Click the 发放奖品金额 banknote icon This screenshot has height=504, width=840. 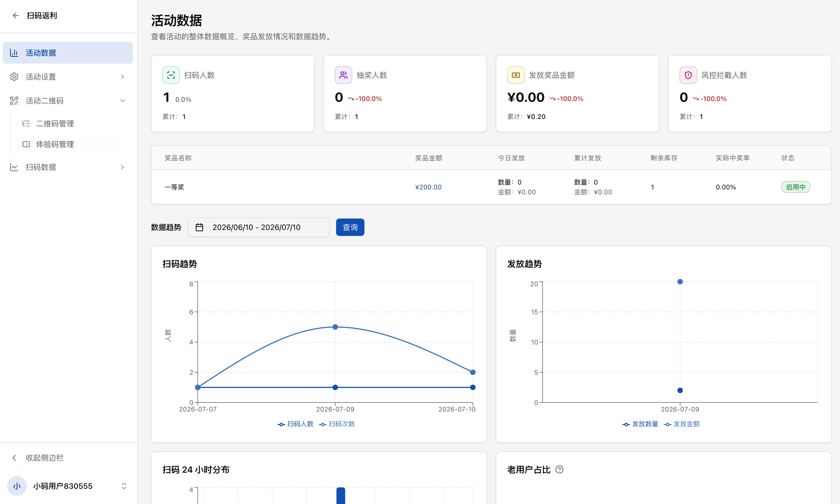(x=516, y=75)
